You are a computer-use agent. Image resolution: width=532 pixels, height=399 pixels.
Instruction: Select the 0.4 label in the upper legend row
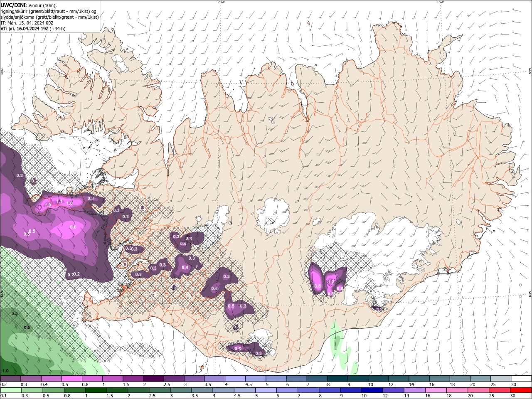pos(44,384)
